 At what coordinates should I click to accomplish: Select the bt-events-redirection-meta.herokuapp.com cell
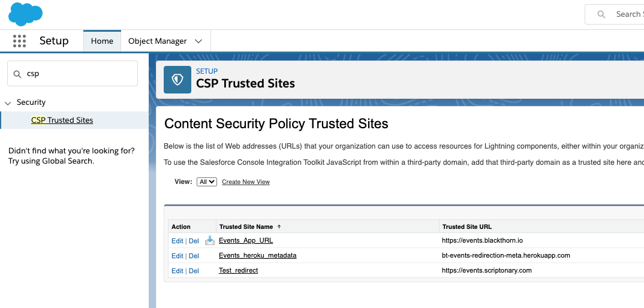tap(506, 255)
